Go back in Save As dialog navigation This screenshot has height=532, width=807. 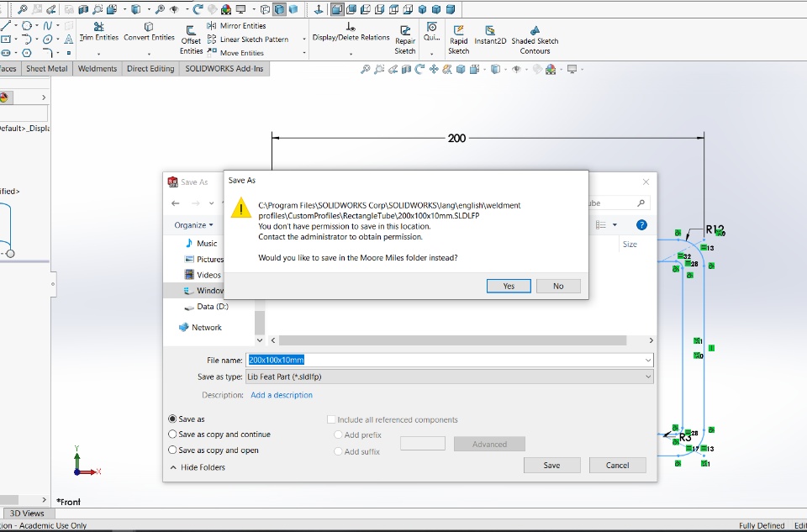click(176, 203)
